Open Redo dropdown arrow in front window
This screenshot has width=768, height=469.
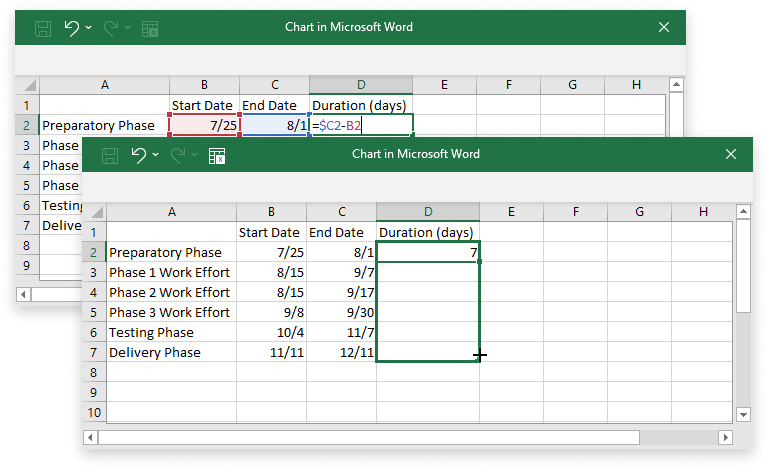tap(194, 155)
